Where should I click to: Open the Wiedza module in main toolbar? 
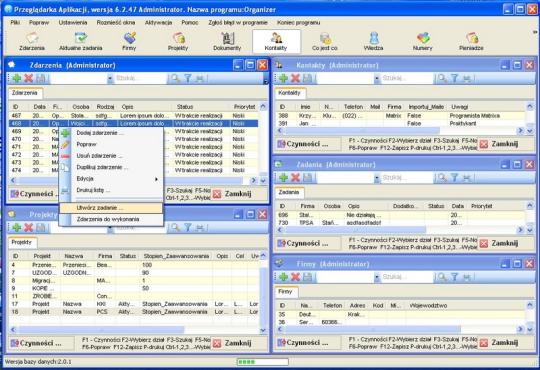(x=374, y=42)
